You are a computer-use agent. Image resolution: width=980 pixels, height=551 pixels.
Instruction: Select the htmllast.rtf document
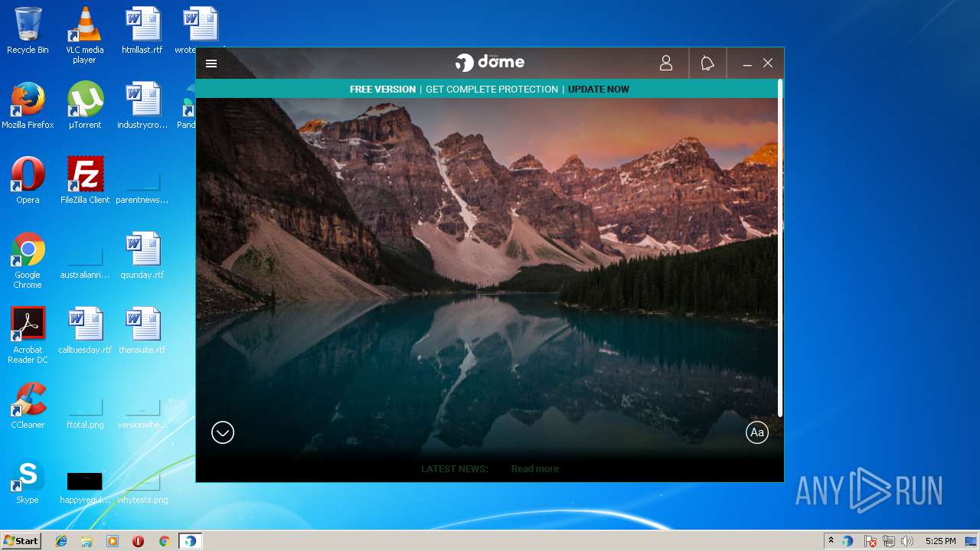(x=142, y=31)
